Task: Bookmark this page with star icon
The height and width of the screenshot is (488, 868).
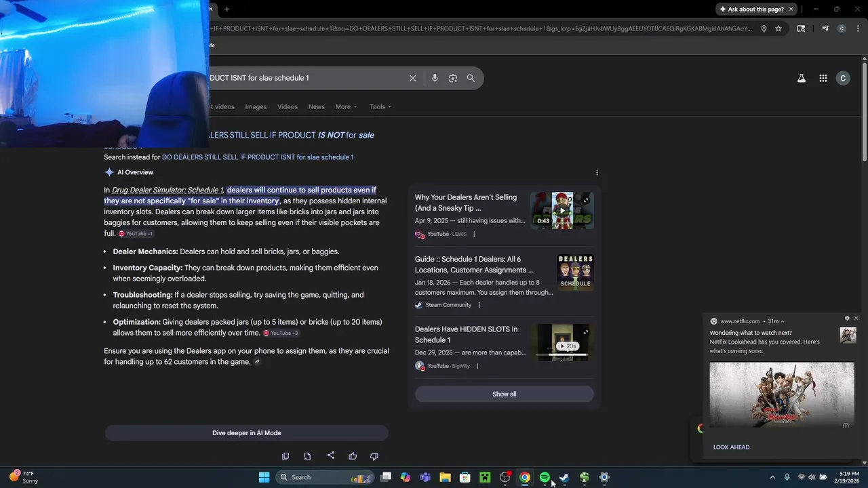Action: [x=778, y=28]
